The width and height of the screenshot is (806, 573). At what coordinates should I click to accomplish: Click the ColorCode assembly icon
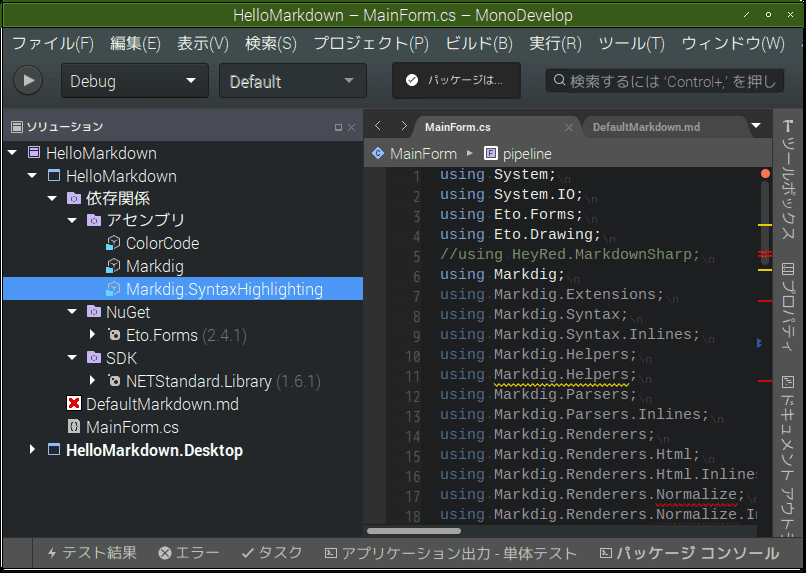coord(113,243)
